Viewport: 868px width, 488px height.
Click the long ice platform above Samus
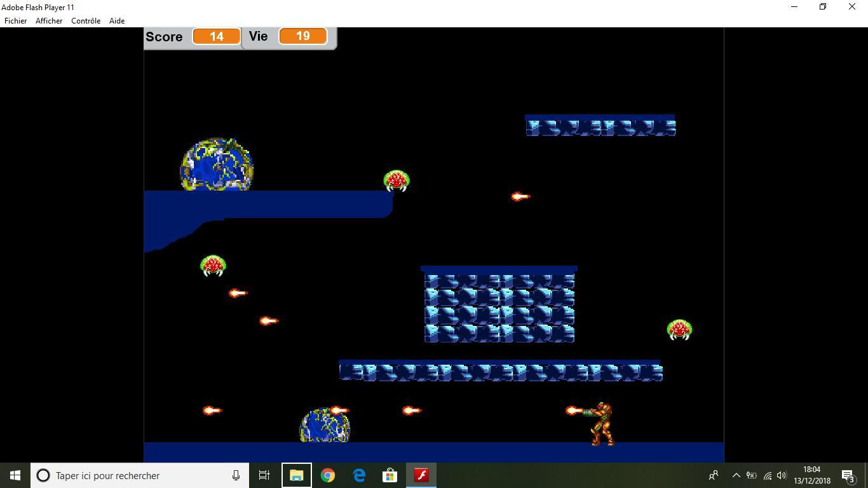click(501, 371)
